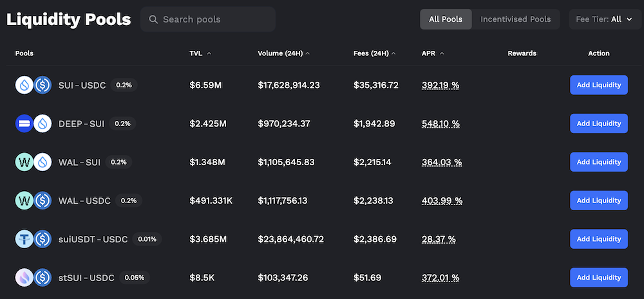Image resolution: width=644 pixels, height=299 pixels.
Task: Click 0.2% fee badge on SUI - USDC
Action: click(124, 85)
